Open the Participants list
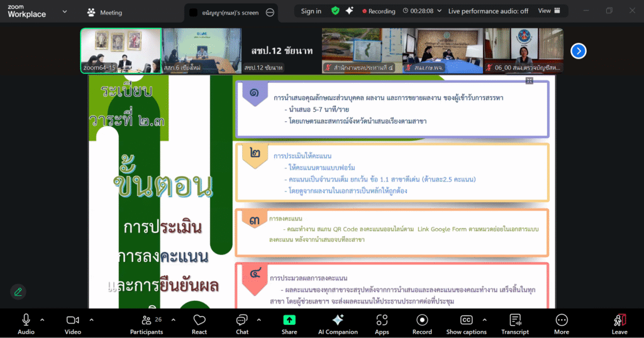Viewport: 644px width, 338px height. pyautogui.click(x=146, y=323)
